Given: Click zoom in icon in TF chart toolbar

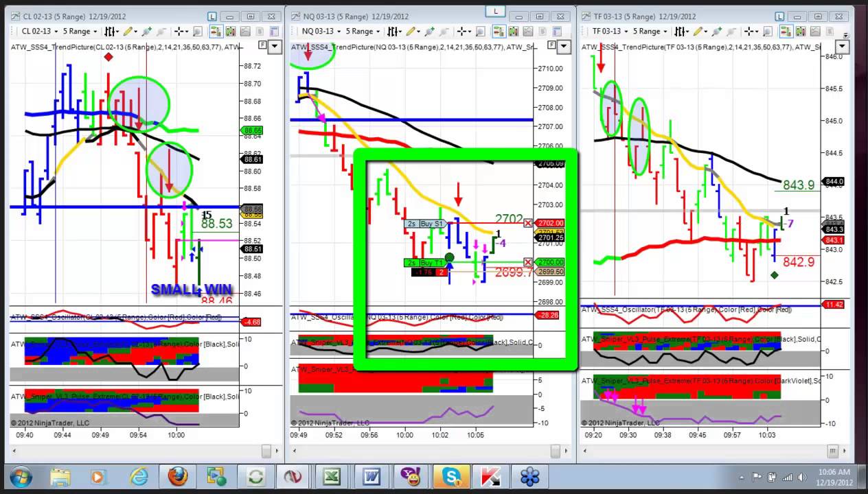Looking at the screenshot, I should pos(718,31).
